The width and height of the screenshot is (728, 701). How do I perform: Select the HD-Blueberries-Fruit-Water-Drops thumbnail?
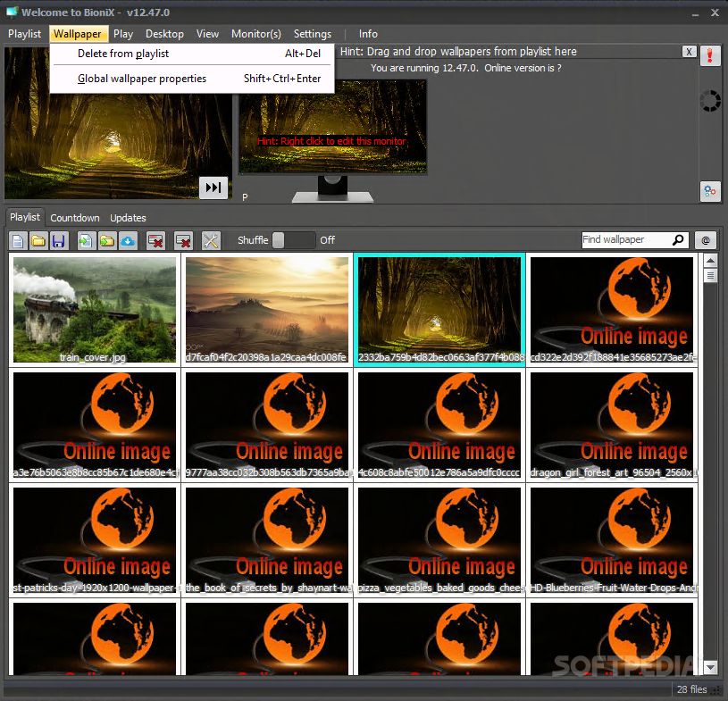pos(612,540)
